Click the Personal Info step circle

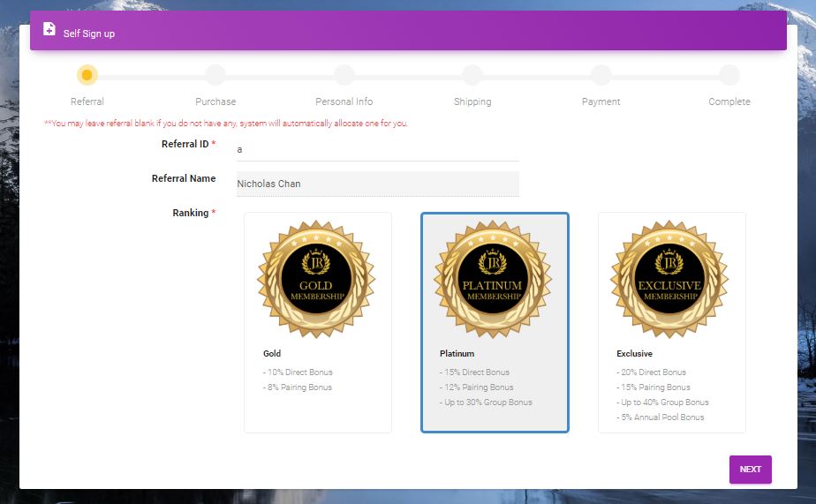[344, 75]
